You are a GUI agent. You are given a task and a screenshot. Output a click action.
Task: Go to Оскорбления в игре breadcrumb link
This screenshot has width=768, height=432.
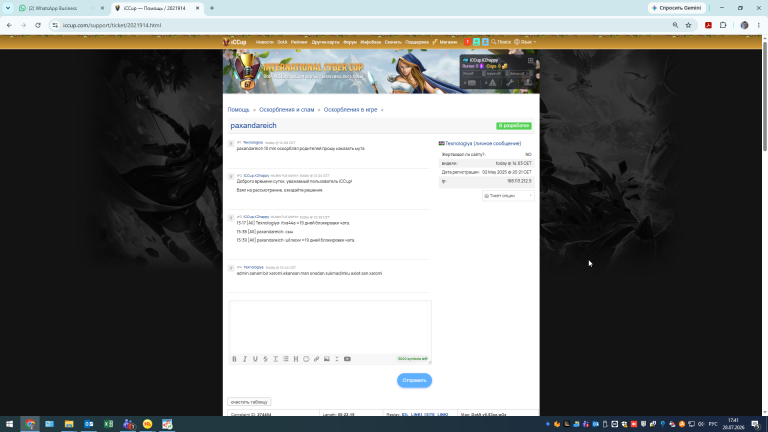click(x=350, y=110)
